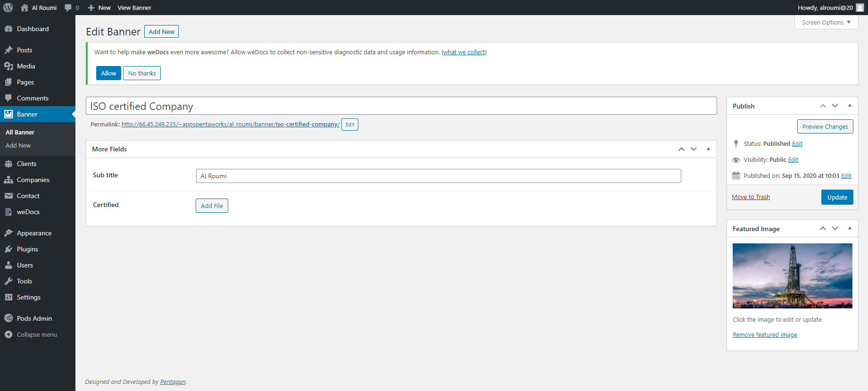Image resolution: width=868 pixels, height=391 pixels.
Task: Edit the Visibility Public link
Action: tap(793, 160)
